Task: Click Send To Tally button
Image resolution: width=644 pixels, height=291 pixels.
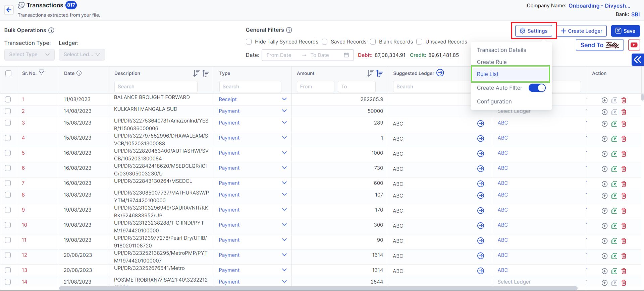Action: click(x=600, y=45)
